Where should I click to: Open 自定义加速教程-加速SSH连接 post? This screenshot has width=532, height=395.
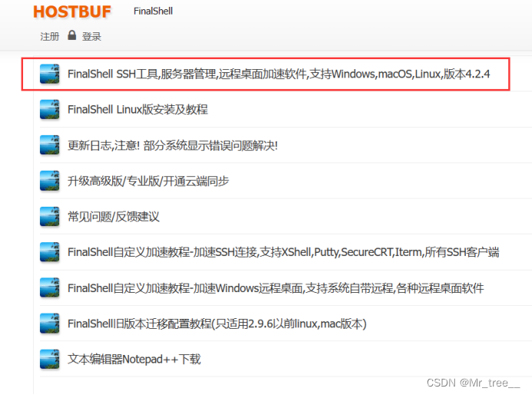[284, 252]
